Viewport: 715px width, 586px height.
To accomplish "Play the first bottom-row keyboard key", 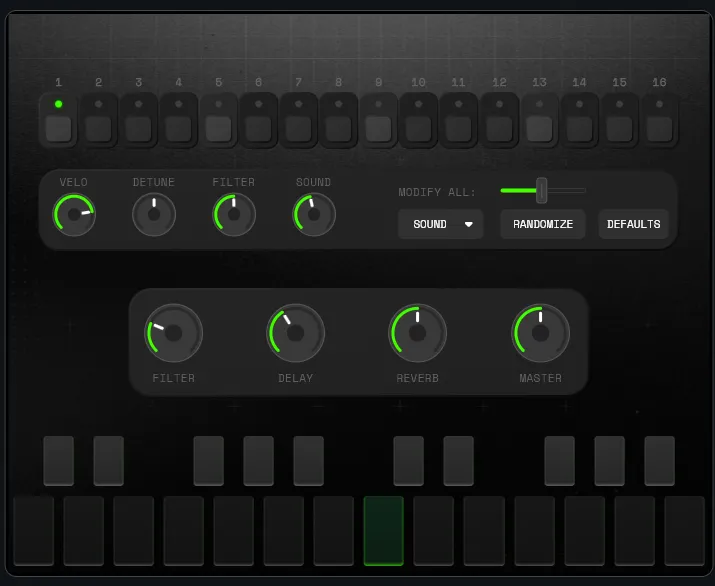I will pos(34,531).
